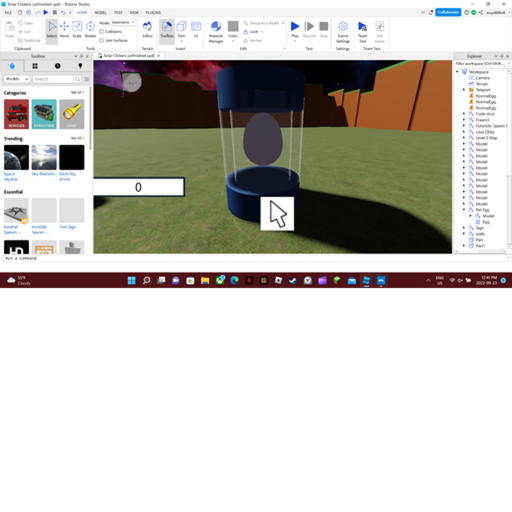Select the Scale tool

pos(77,30)
